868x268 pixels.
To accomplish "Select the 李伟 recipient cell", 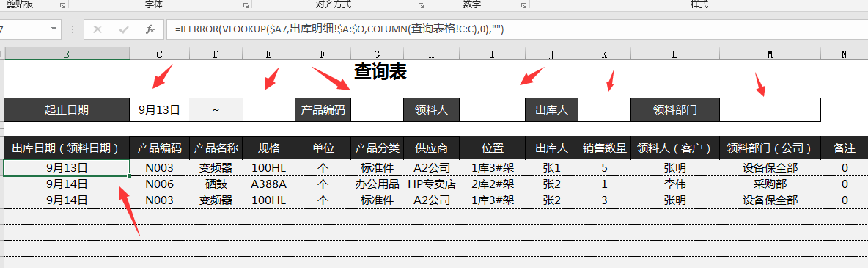I will (x=674, y=184).
